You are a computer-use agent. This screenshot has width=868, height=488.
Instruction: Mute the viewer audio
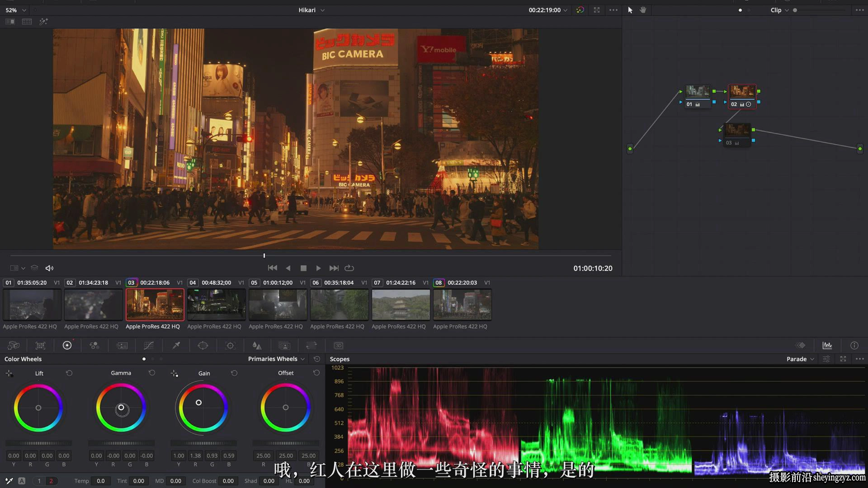[x=50, y=268]
